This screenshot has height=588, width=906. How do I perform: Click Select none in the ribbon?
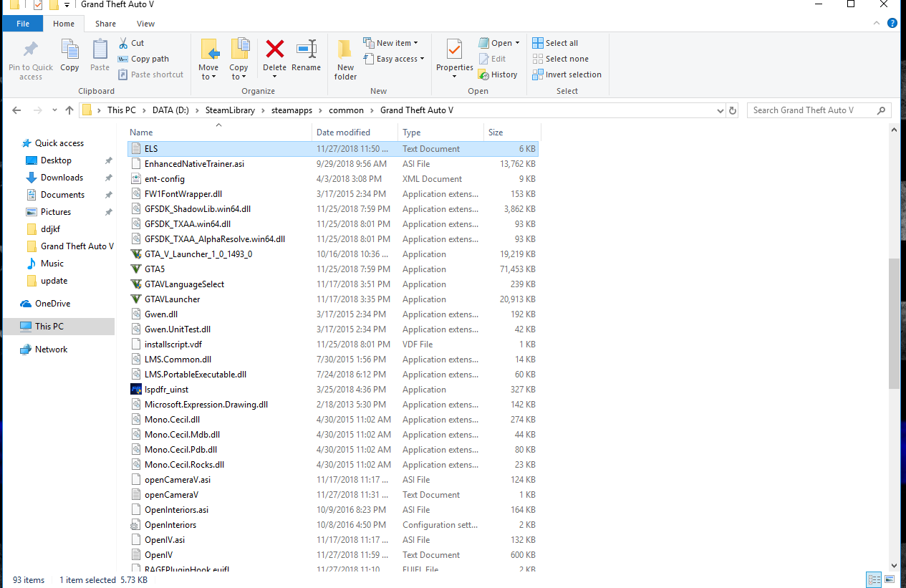560,59
